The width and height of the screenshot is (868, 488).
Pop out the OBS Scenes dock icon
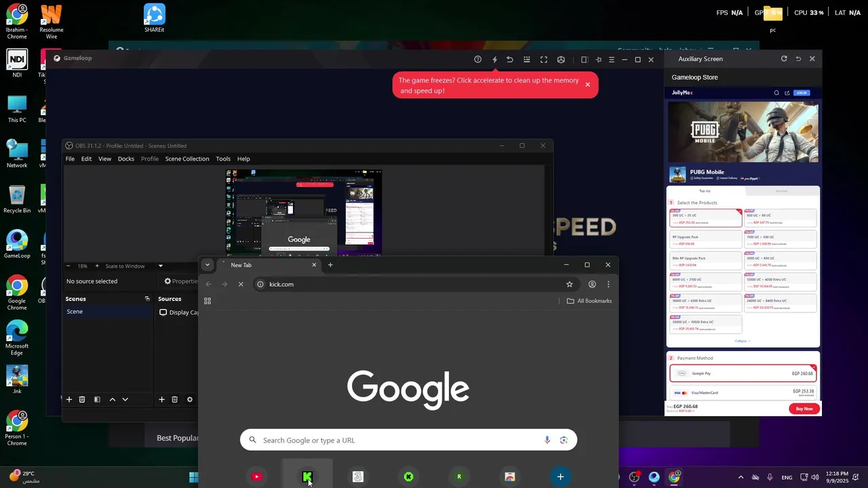click(147, 299)
